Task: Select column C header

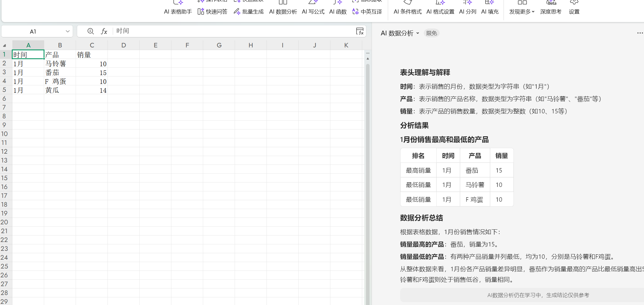Action: (92, 45)
